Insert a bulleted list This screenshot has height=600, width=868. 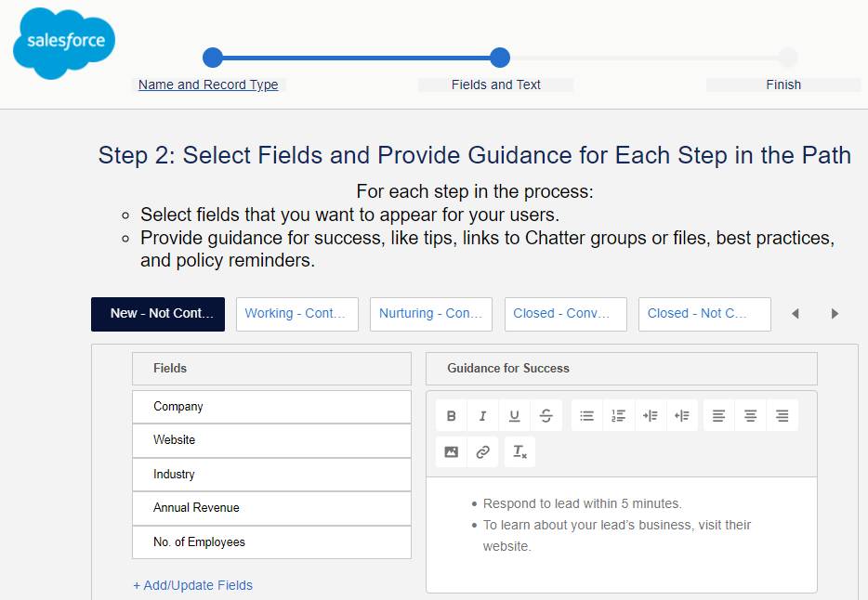pos(586,415)
